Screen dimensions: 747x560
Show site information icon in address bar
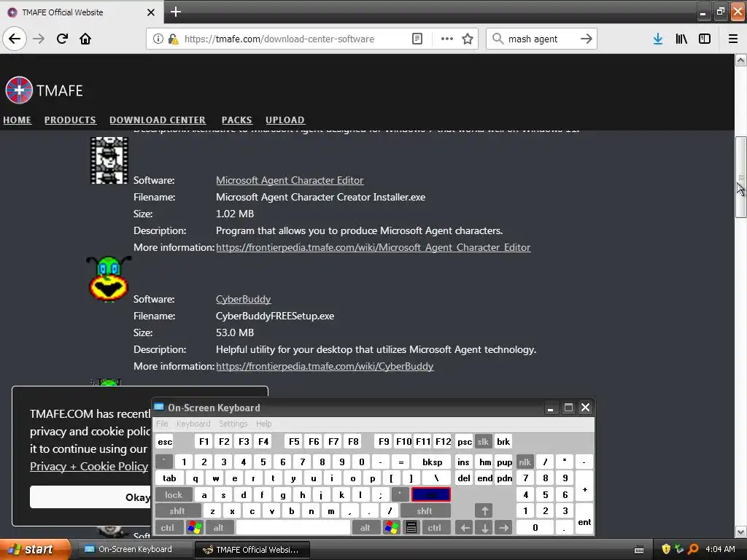tap(158, 39)
